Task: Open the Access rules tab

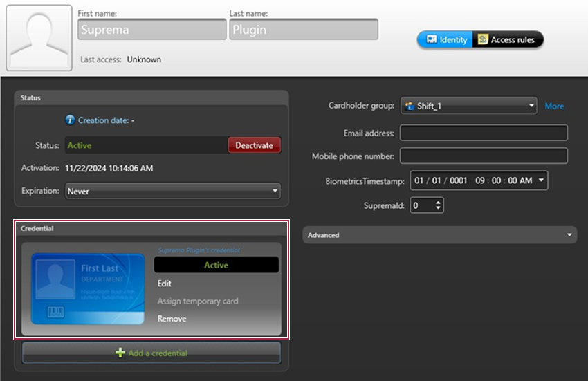Action: click(x=507, y=39)
